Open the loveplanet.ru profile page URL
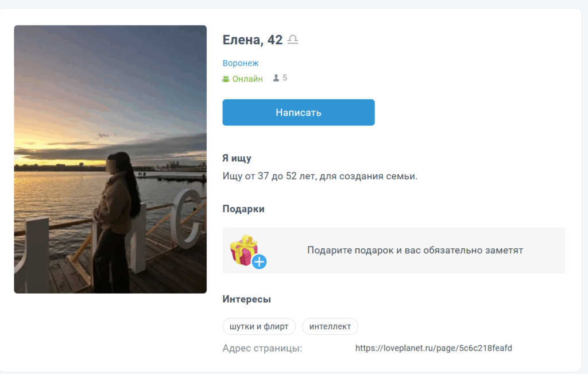 (x=434, y=348)
